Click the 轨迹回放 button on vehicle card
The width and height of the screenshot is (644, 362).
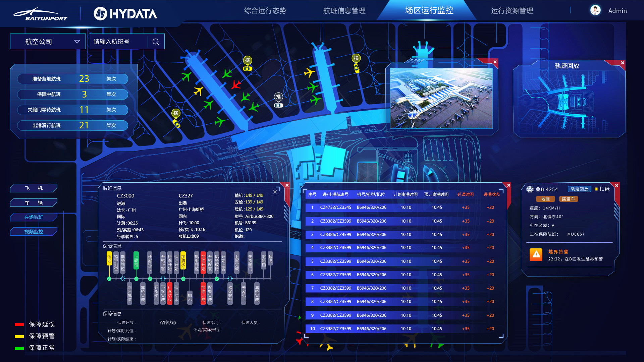click(x=579, y=189)
